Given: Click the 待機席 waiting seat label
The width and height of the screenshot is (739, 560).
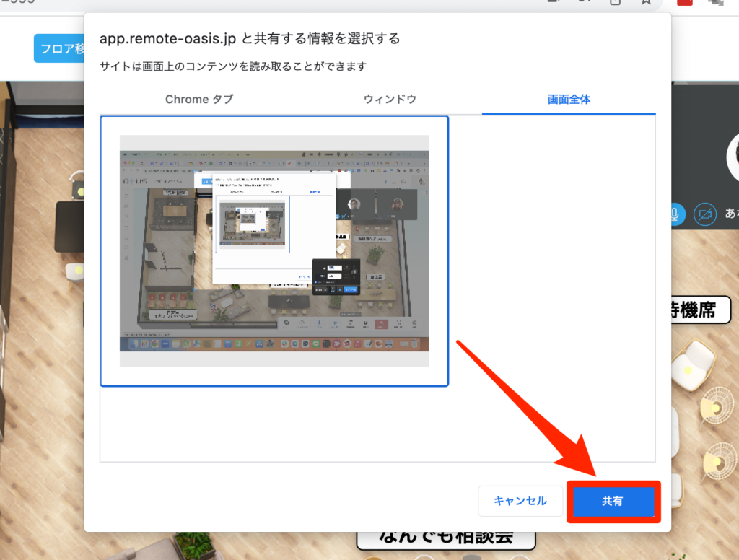Looking at the screenshot, I should click(x=696, y=310).
